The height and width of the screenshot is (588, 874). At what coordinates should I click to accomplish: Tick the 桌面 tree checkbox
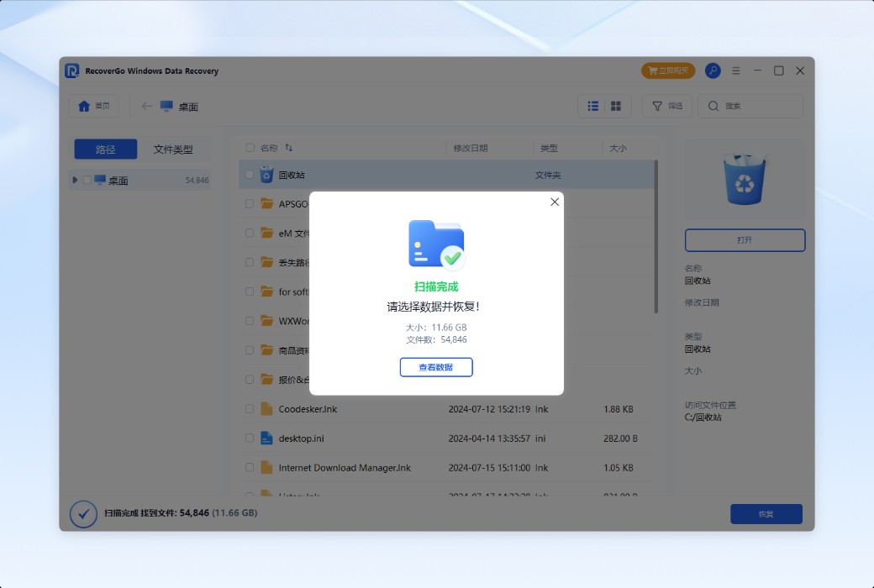click(87, 179)
